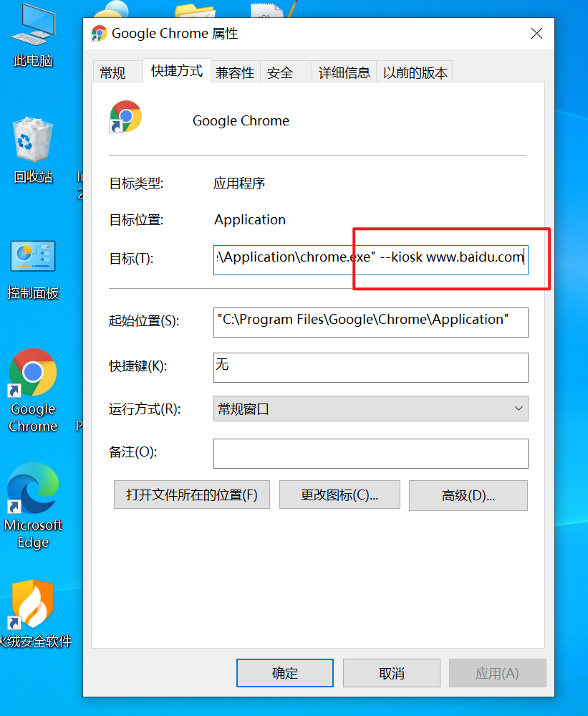
Task: Open the 详细信息 tab
Action: pos(344,72)
